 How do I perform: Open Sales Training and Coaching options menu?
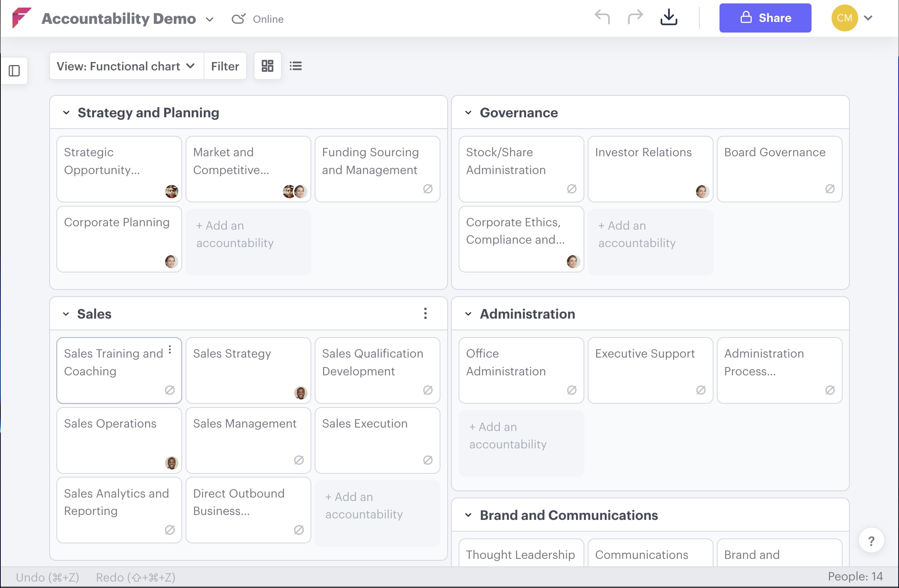pos(170,350)
